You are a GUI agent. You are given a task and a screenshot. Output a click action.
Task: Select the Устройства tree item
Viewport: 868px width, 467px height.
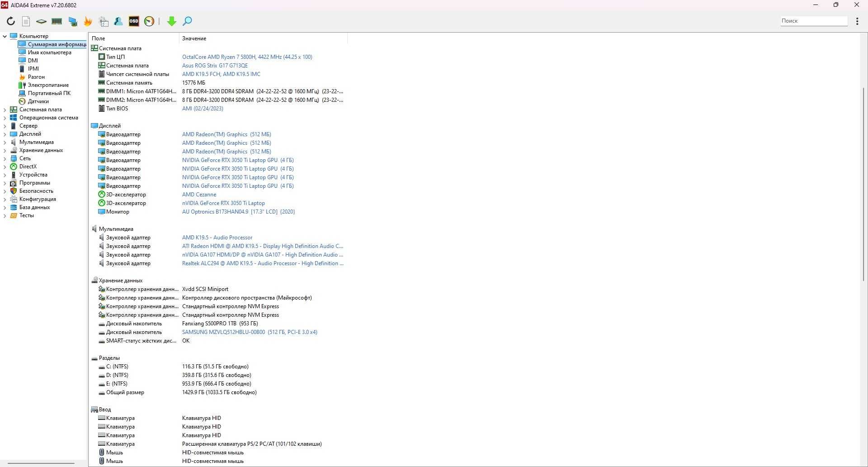[28, 175]
